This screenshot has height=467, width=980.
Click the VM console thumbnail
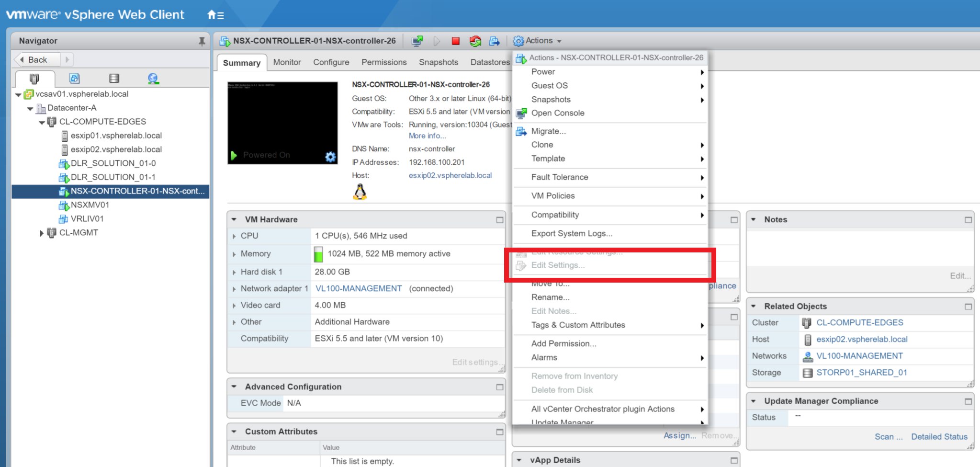click(x=282, y=123)
